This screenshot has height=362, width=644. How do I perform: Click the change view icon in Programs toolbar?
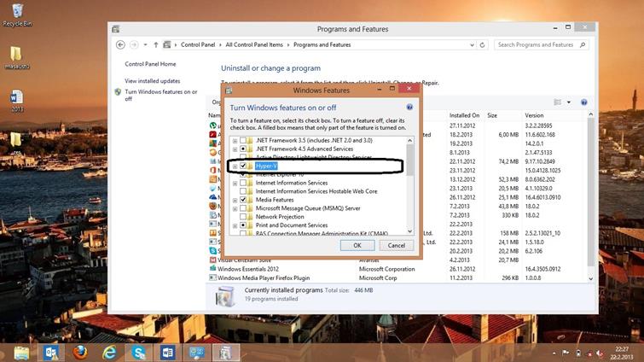tap(558, 102)
